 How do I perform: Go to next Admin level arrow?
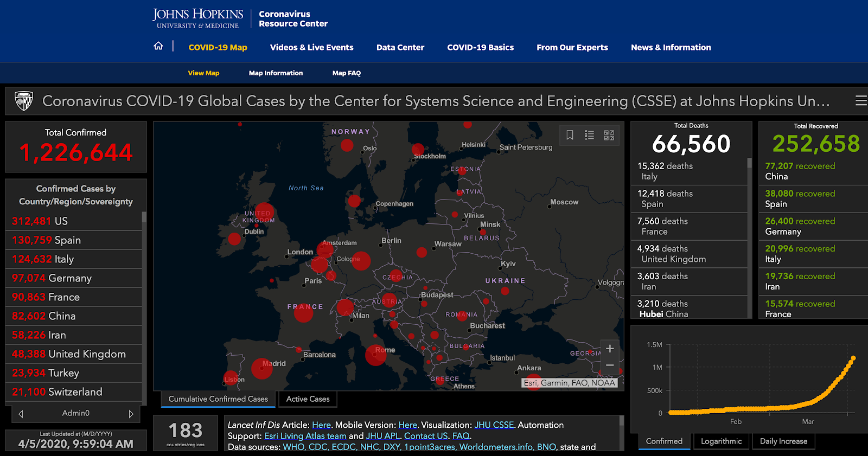click(x=131, y=414)
